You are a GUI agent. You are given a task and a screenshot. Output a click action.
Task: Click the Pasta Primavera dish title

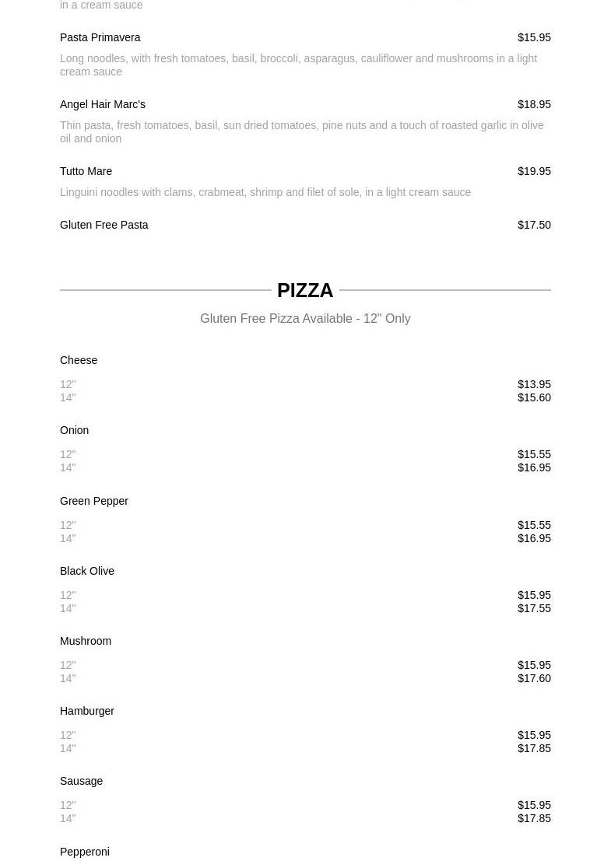point(100,37)
